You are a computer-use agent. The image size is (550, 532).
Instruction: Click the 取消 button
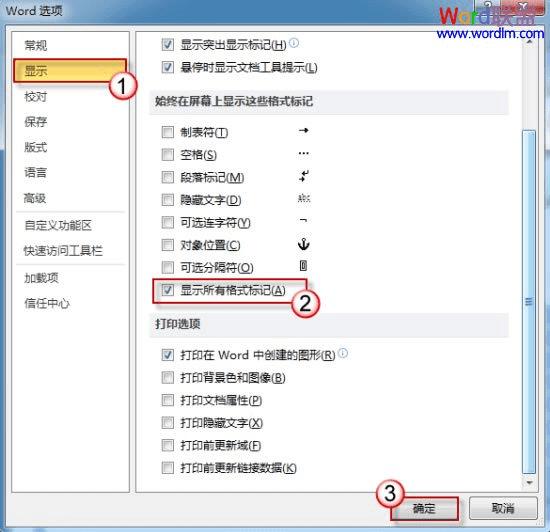tap(503, 508)
